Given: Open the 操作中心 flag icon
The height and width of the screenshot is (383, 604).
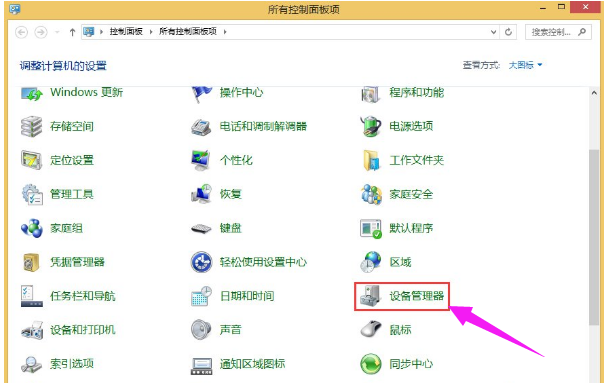Looking at the screenshot, I should tap(201, 94).
